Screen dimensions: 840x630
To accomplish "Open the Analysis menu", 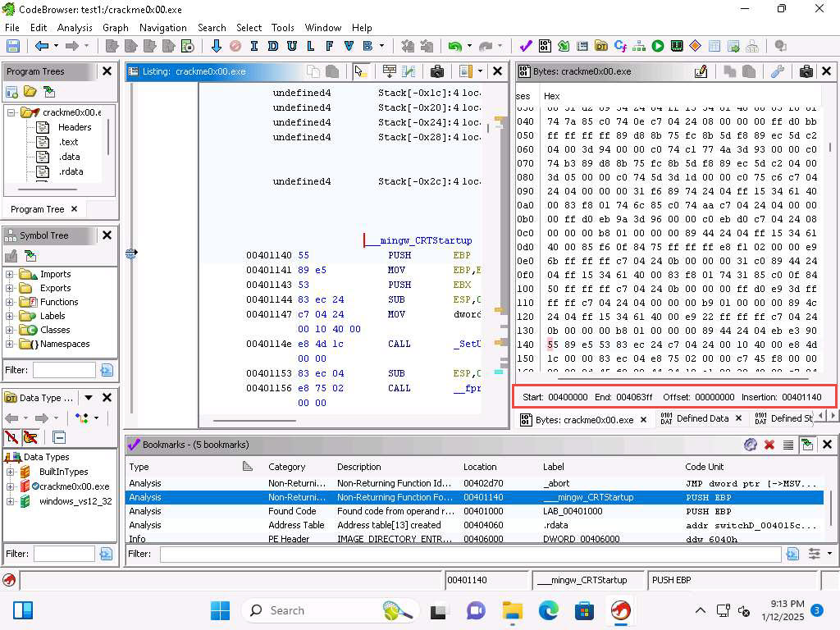I will pyautogui.click(x=75, y=27).
